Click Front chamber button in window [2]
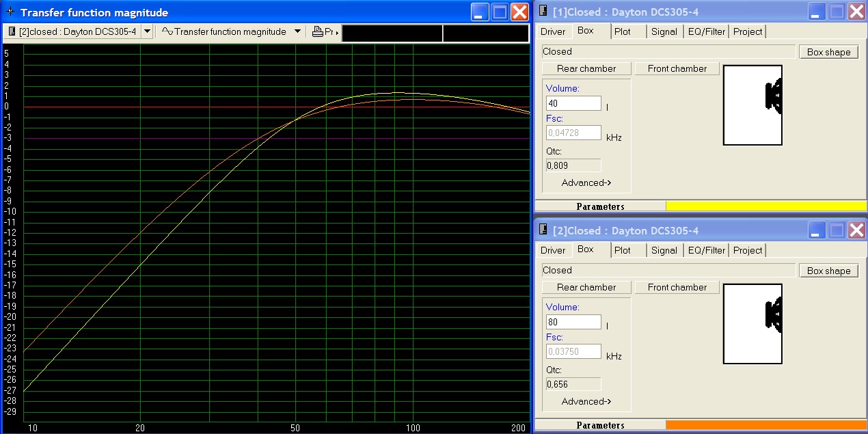The image size is (868, 434). 677,287
